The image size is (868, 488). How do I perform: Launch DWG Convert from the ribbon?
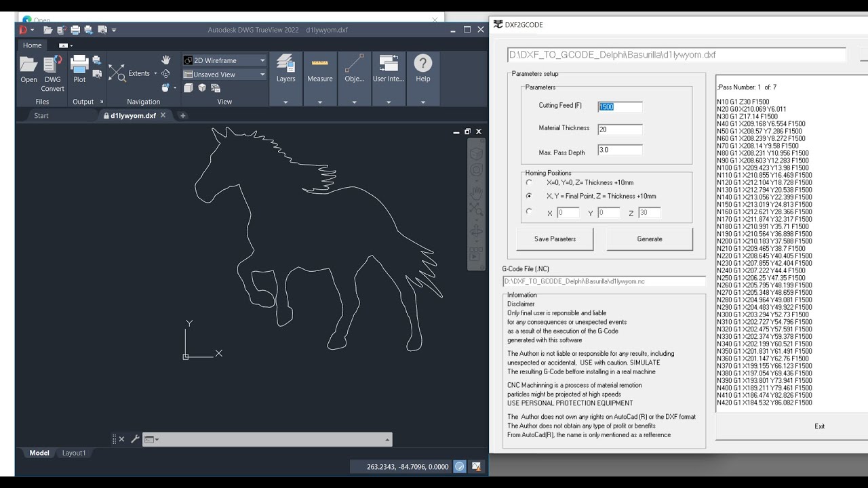(53, 73)
